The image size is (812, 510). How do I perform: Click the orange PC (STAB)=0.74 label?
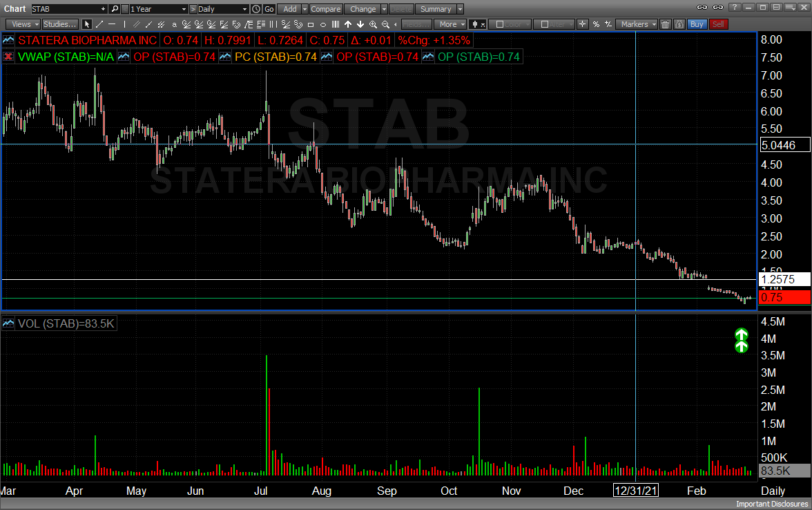275,57
